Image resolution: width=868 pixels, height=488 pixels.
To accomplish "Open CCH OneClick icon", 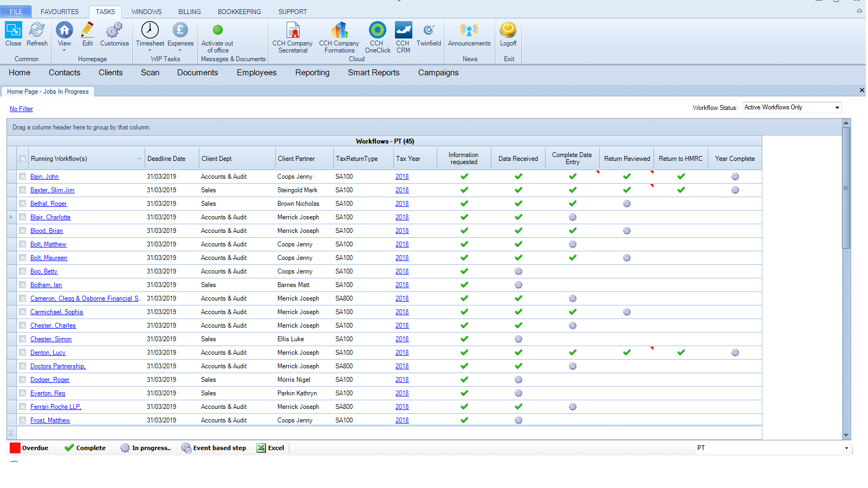I will pos(377,30).
